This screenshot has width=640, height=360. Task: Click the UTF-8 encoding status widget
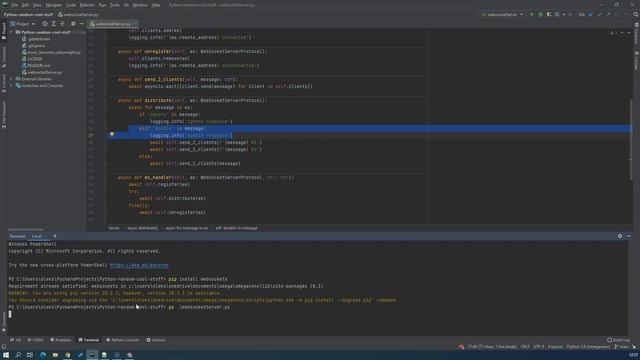(x=538, y=347)
